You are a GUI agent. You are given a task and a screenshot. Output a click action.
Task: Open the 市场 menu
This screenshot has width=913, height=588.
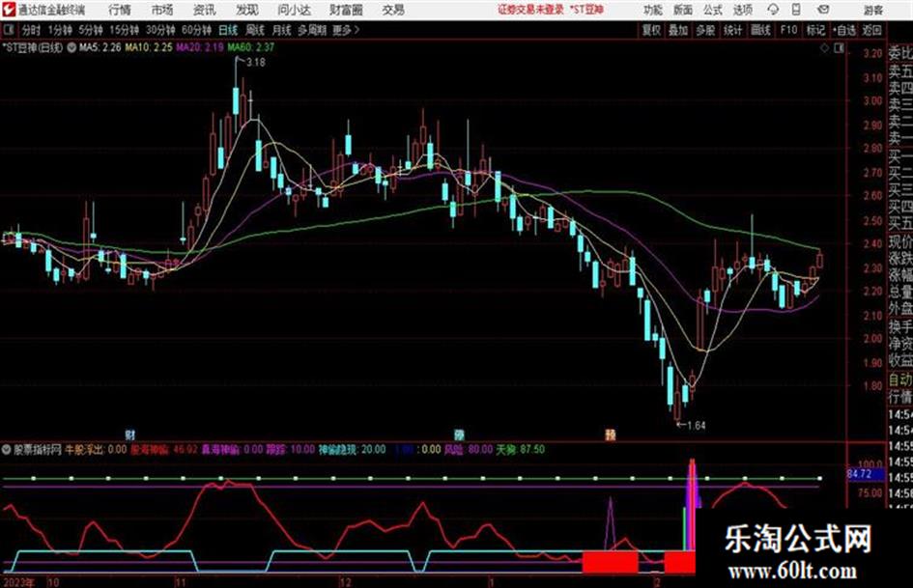(162, 10)
